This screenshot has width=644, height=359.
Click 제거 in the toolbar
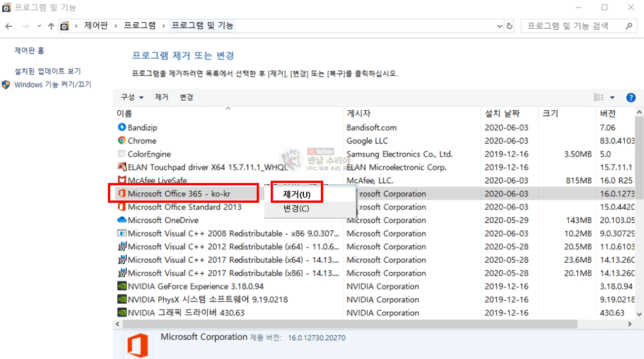coord(162,97)
